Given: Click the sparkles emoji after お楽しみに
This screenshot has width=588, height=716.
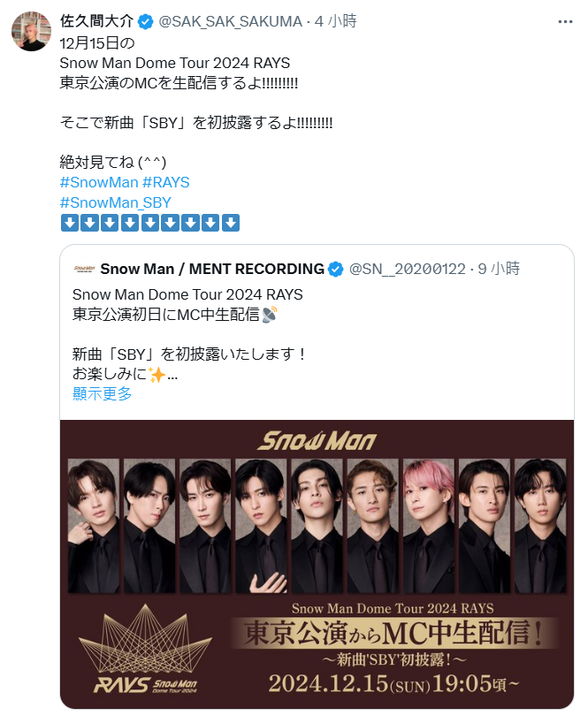Looking at the screenshot, I should pyautogui.click(x=157, y=375).
